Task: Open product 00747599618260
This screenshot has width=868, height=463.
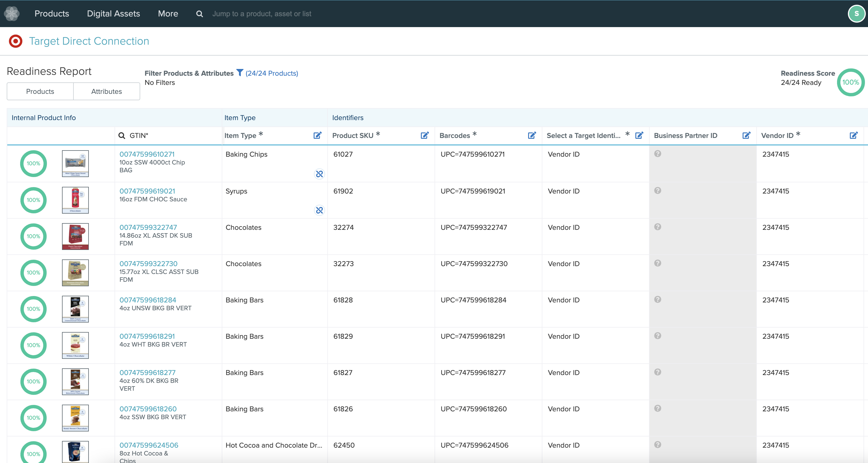Action: pyautogui.click(x=148, y=409)
